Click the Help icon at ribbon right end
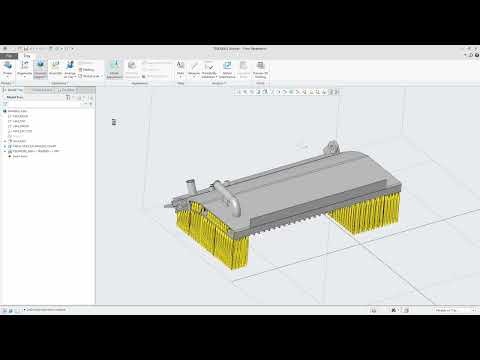The height and width of the screenshot is (360, 480). pyautogui.click(x=477, y=55)
